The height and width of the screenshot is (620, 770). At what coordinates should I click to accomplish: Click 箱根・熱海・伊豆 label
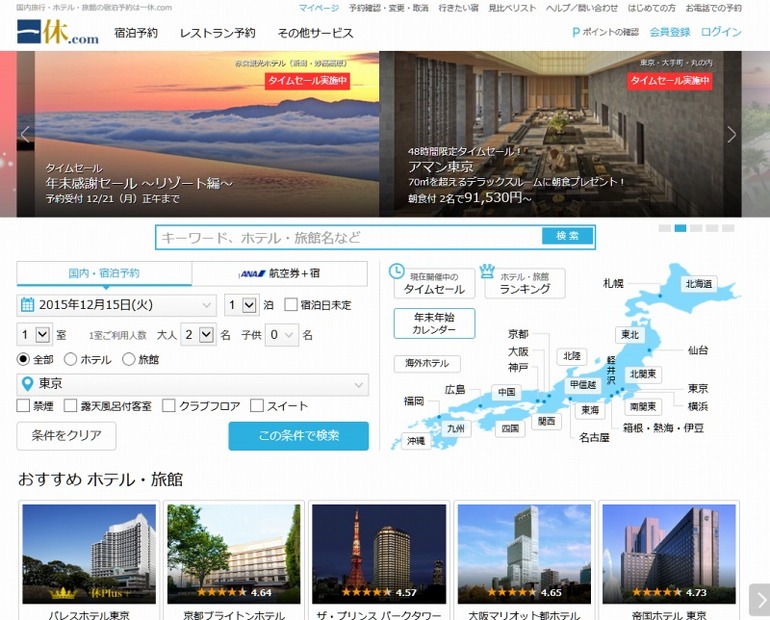tap(663, 428)
